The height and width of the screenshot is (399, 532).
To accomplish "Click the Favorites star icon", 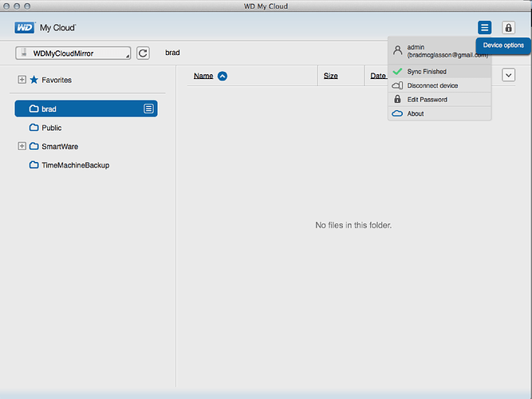I will 34,80.
